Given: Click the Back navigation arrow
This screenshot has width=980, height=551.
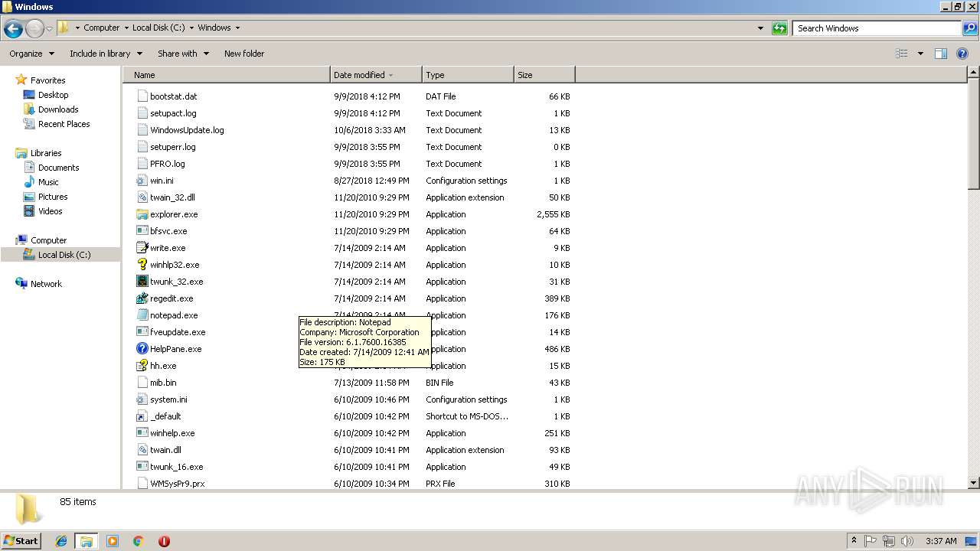Looking at the screenshot, I should pos(13,28).
